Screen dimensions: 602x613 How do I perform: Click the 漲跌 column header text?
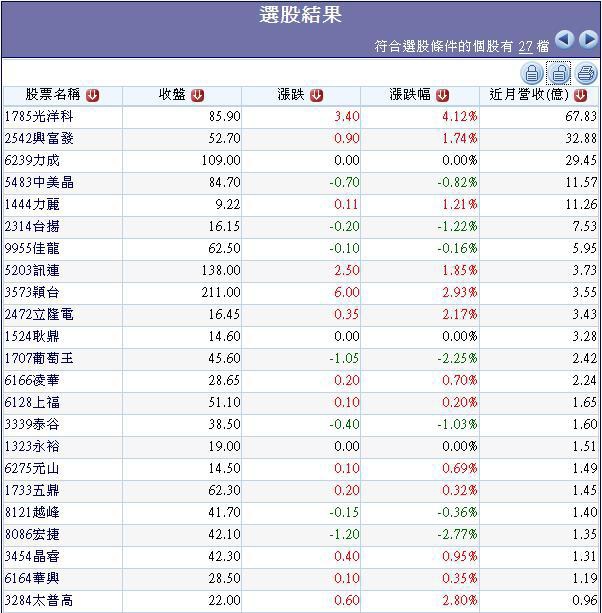coord(291,95)
